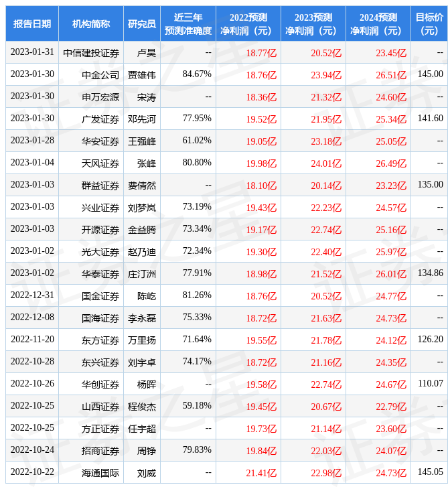Click researcher name 万里扬

click(x=142, y=340)
